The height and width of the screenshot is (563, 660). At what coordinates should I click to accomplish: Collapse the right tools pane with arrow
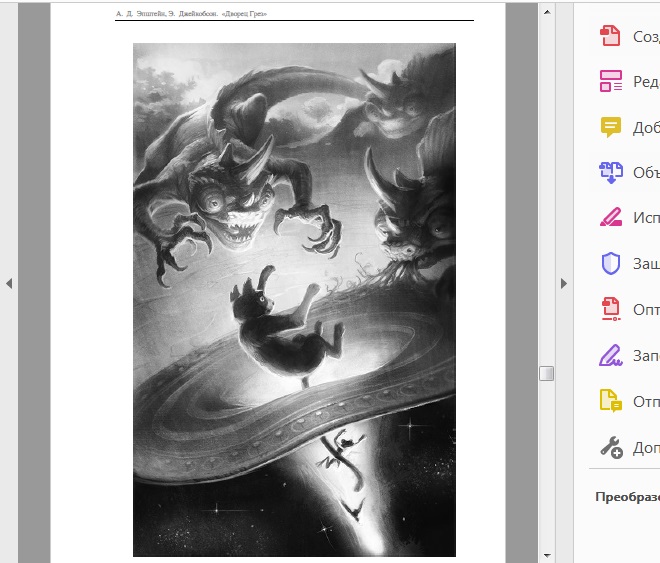[564, 284]
